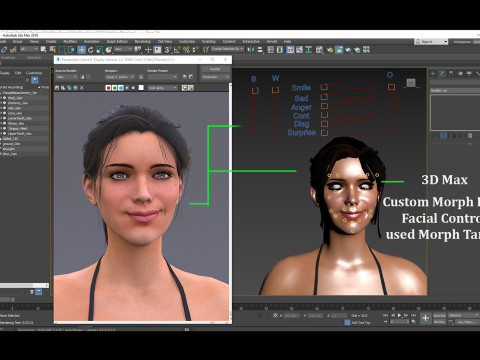The width and height of the screenshot is (480, 360).
Task: Go to the end frame
Action: point(413,315)
